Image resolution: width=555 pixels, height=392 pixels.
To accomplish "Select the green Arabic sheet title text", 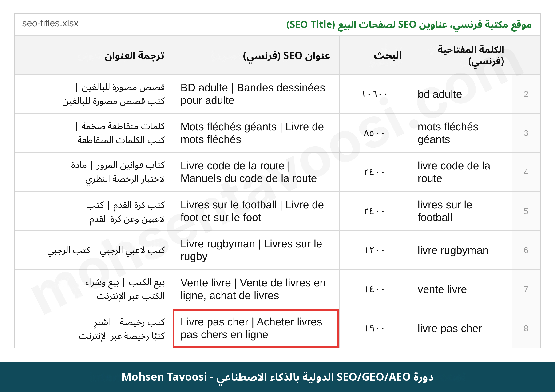I will 409,25.
